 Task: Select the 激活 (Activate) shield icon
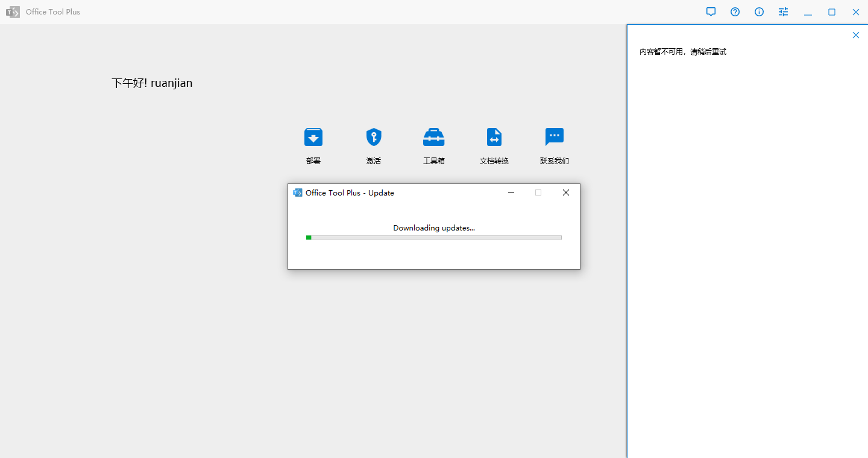374,138
